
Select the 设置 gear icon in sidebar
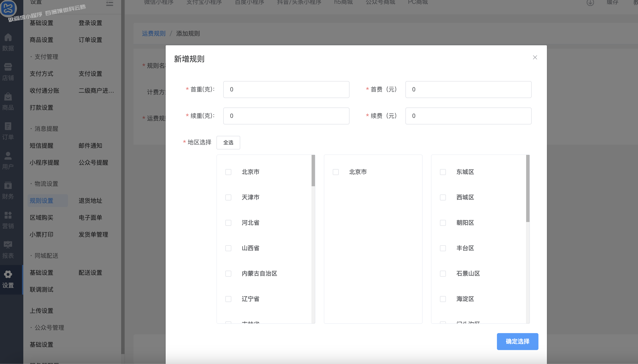(8, 274)
